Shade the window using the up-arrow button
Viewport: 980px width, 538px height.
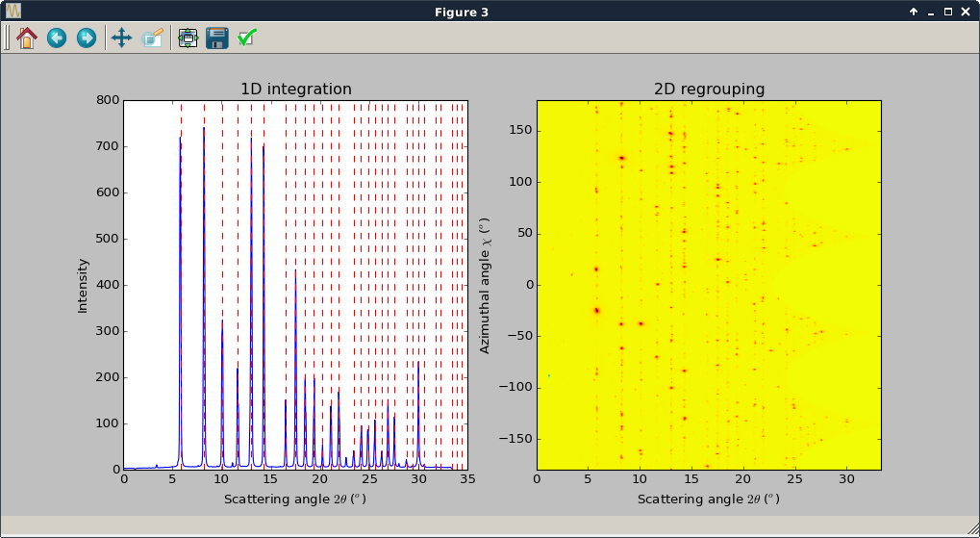tap(914, 12)
